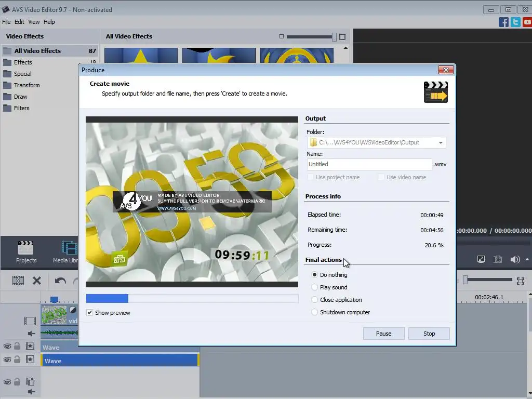Image resolution: width=532 pixels, height=399 pixels.
Task: Mute the overlay track audio
Action: pos(31,392)
